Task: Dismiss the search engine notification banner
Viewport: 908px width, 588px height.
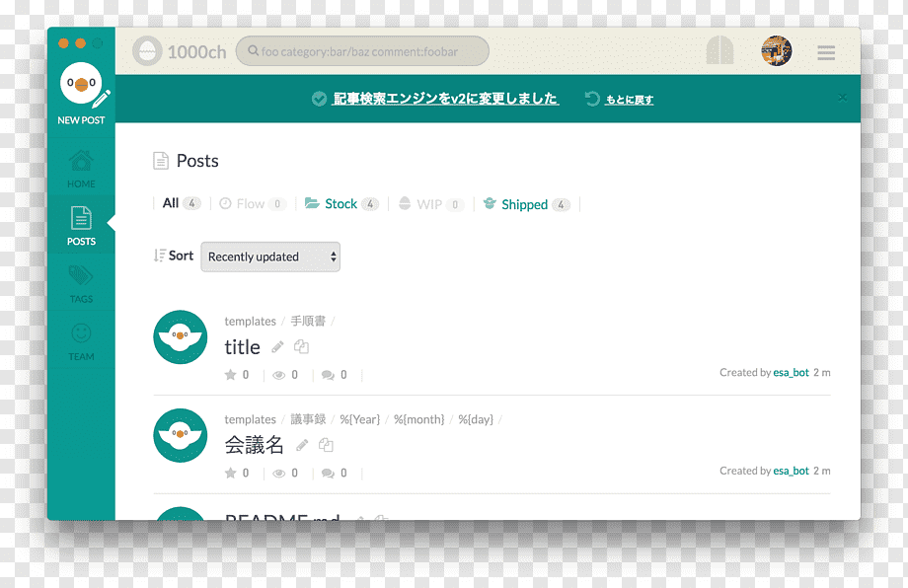Action: (x=843, y=98)
